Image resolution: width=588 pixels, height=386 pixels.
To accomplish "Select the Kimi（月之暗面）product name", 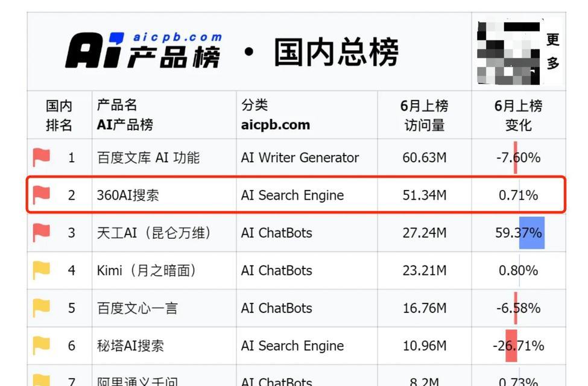I will pyautogui.click(x=147, y=270).
